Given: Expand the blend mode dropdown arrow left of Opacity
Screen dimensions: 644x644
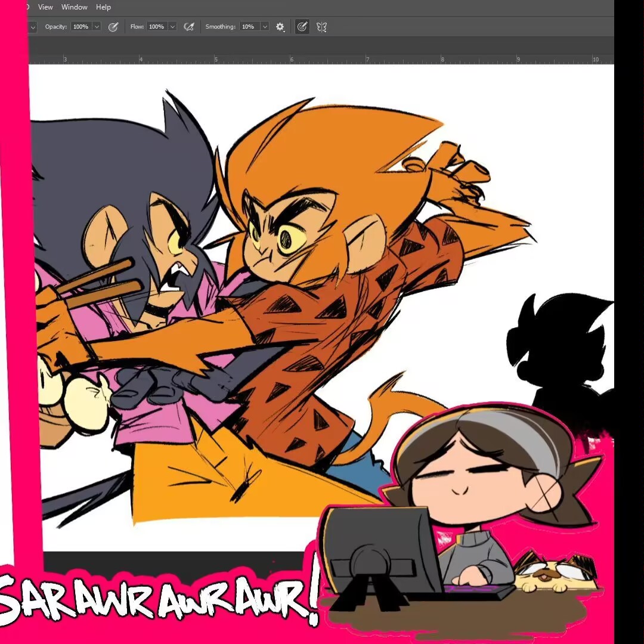Looking at the screenshot, I should [33, 27].
